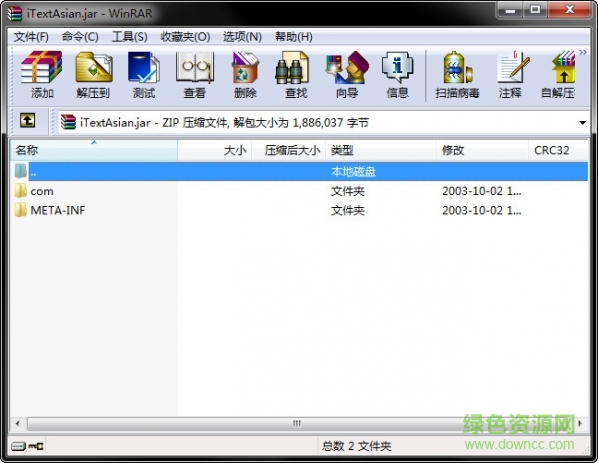The height and width of the screenshot is (463, 598).
Task: Click the drive icon in status bar
Action: tap(18, 446)
